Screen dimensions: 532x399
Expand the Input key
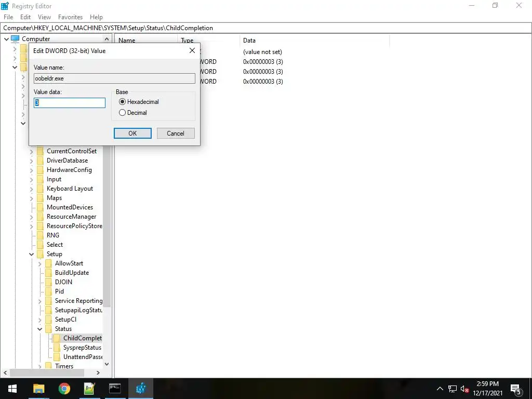click(x=32, y=179)
